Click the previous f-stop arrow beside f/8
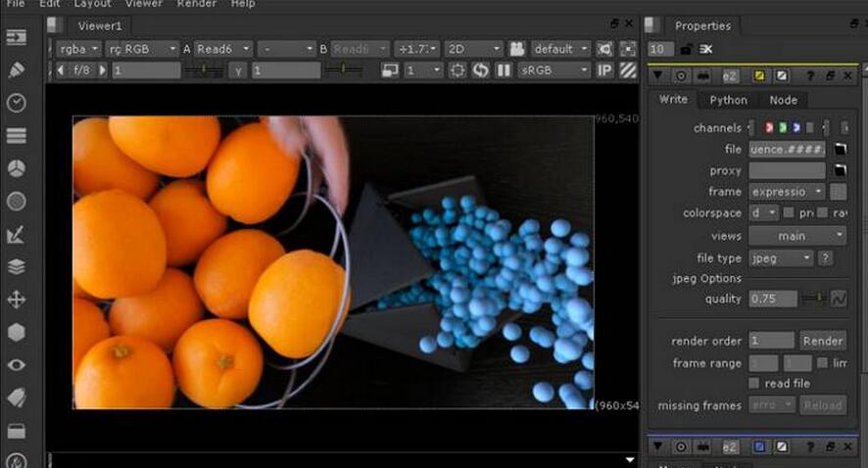Viewport: 868px width, 468px height. tap(61, 70)
